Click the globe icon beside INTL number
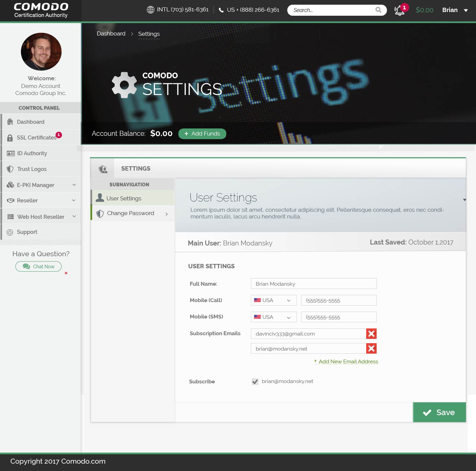This screenshot has width=476, height=471. point(151,10)
